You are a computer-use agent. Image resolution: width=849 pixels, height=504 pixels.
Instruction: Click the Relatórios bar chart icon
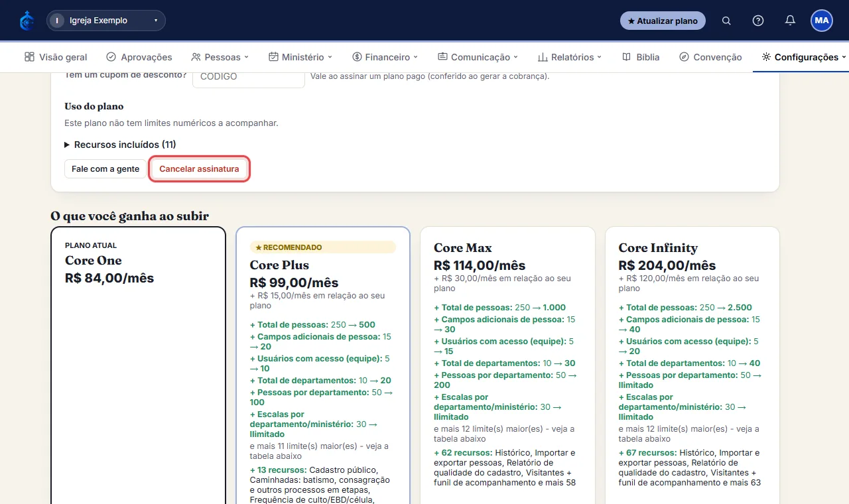click(x=543, y=57)
